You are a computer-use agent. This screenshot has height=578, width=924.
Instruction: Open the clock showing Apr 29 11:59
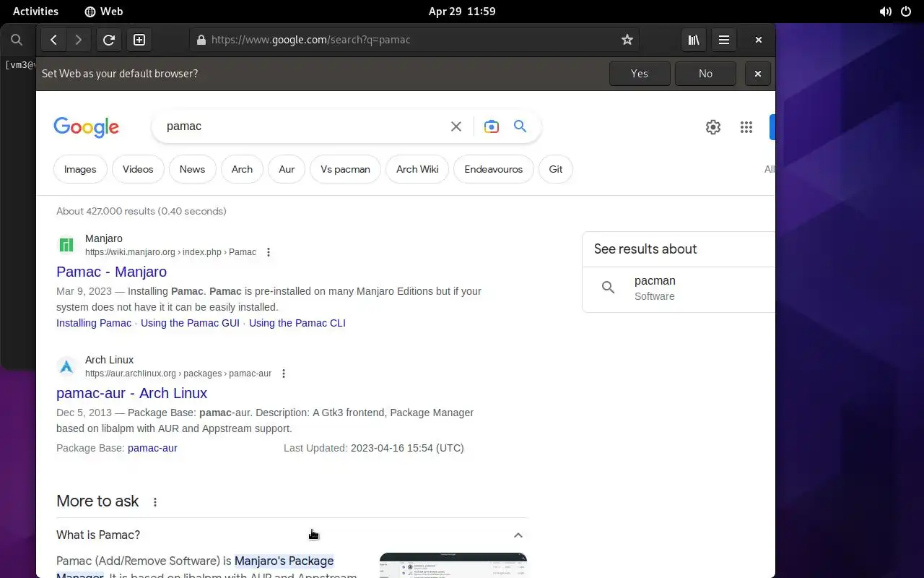tap(462, 12)
